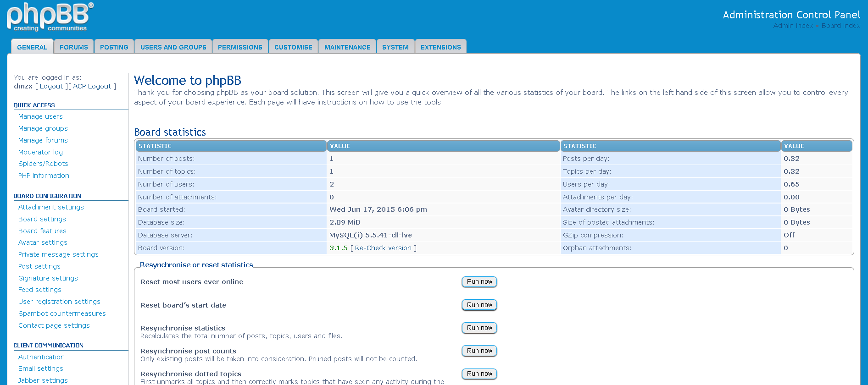Click the Users per day 0.65 value
The image size is (868, 385).
pyautogui.click(x=791, y=184)
